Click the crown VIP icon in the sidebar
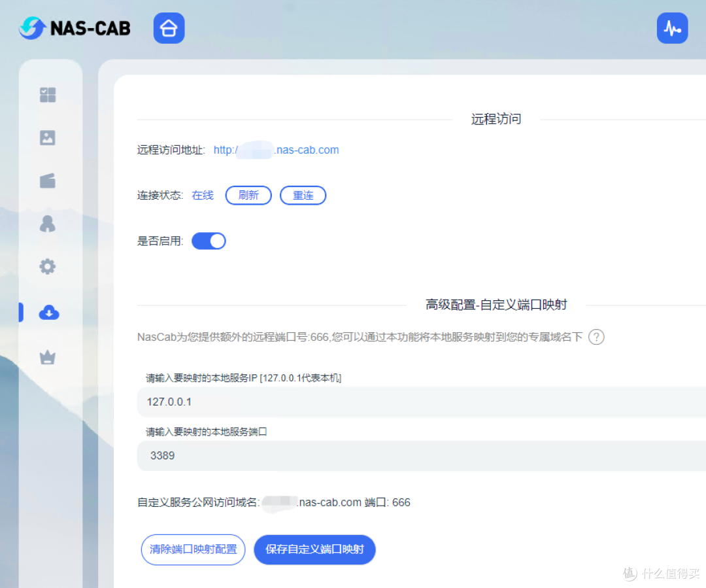This screenshot has width=706, height=588. (x=47, y=358)
